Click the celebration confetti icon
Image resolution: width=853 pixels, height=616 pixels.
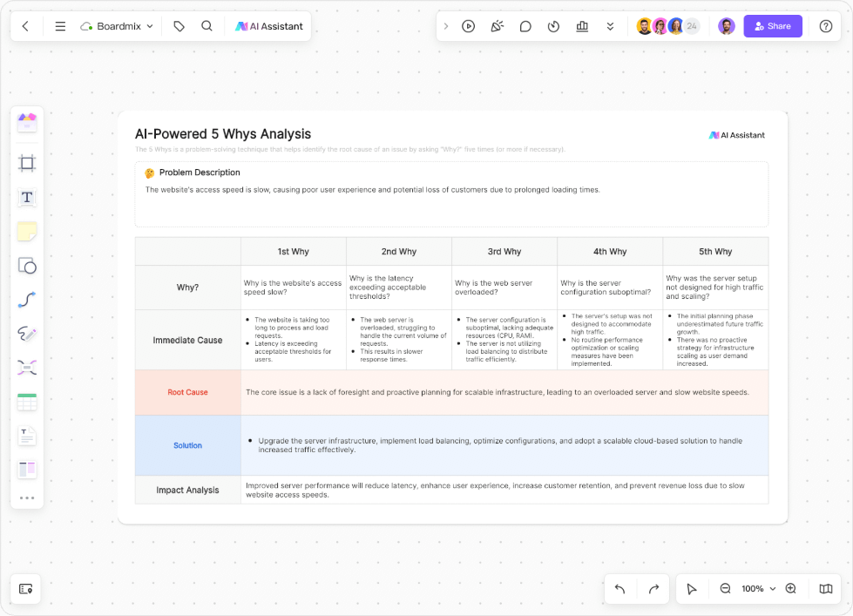point(497,26)
